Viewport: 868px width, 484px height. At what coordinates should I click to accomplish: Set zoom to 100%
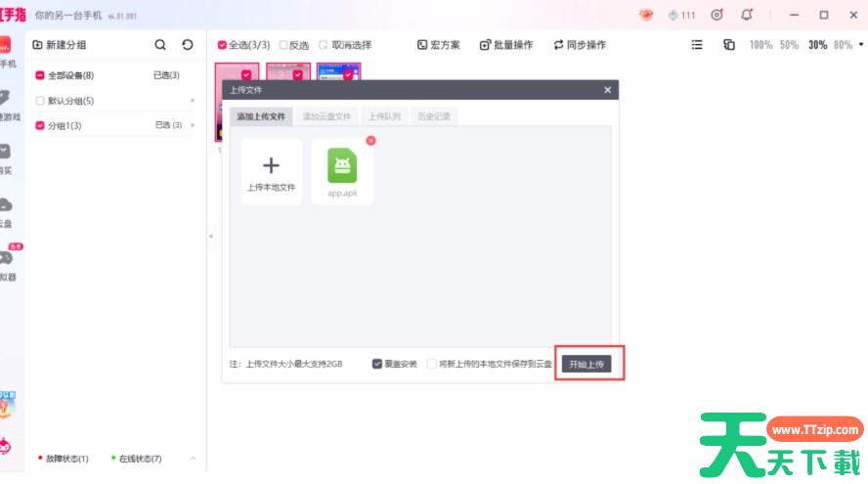[760, 45]
